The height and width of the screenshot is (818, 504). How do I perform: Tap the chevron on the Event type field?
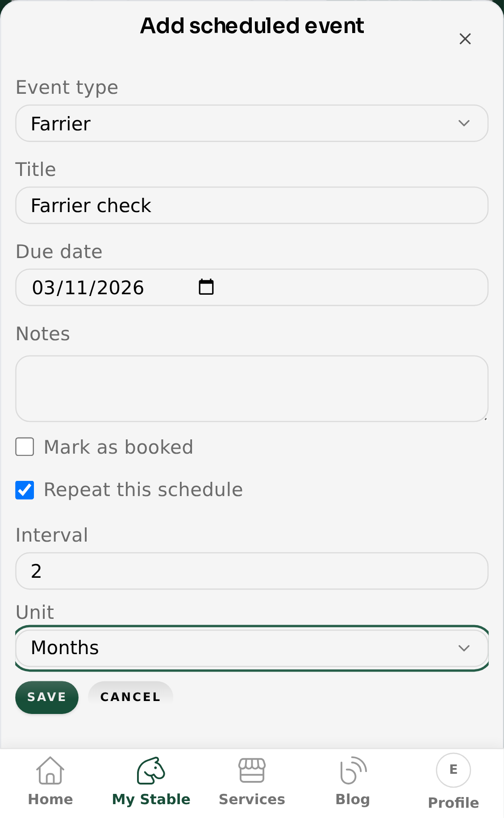click(x=465, y=123)
